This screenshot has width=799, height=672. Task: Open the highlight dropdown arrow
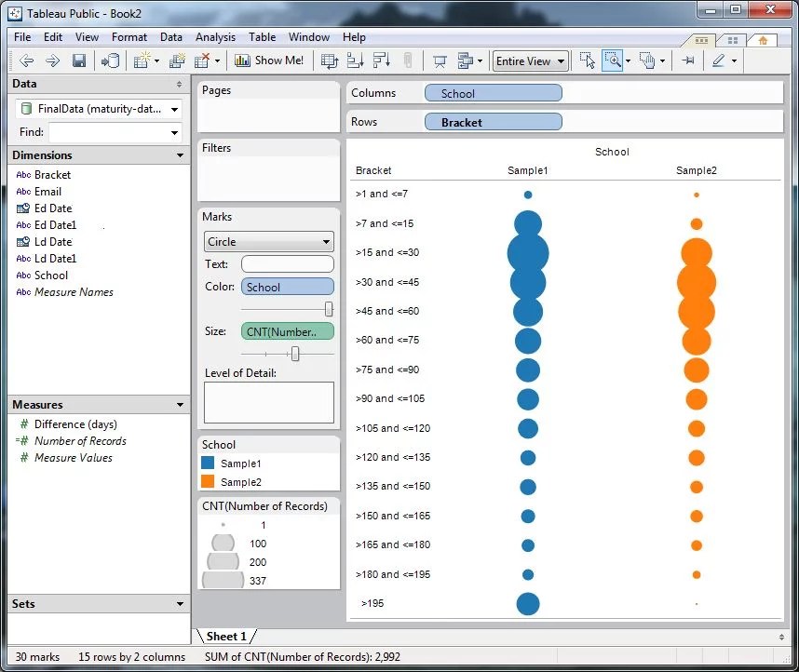coord(735,61)
